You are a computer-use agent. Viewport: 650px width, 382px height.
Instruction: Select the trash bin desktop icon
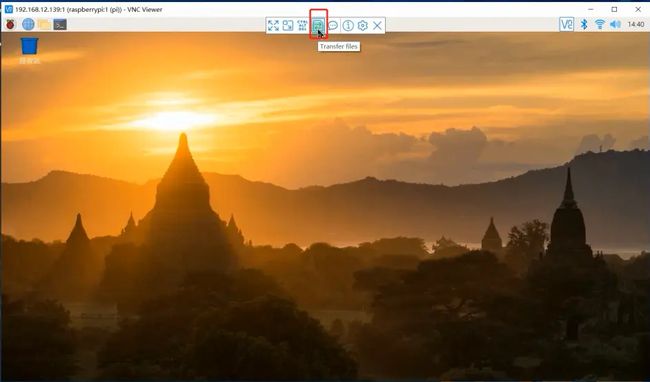pos(29,46)
